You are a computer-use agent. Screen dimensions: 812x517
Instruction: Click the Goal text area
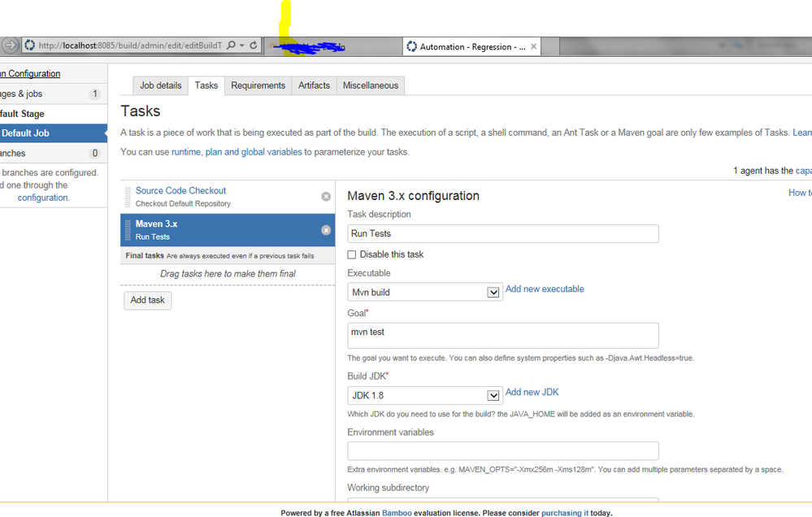point(503,336)
